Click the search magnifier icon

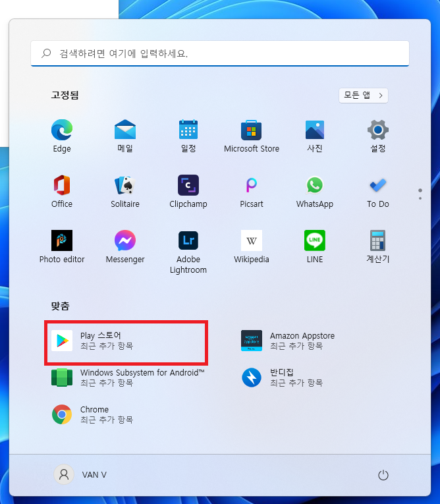46,53
